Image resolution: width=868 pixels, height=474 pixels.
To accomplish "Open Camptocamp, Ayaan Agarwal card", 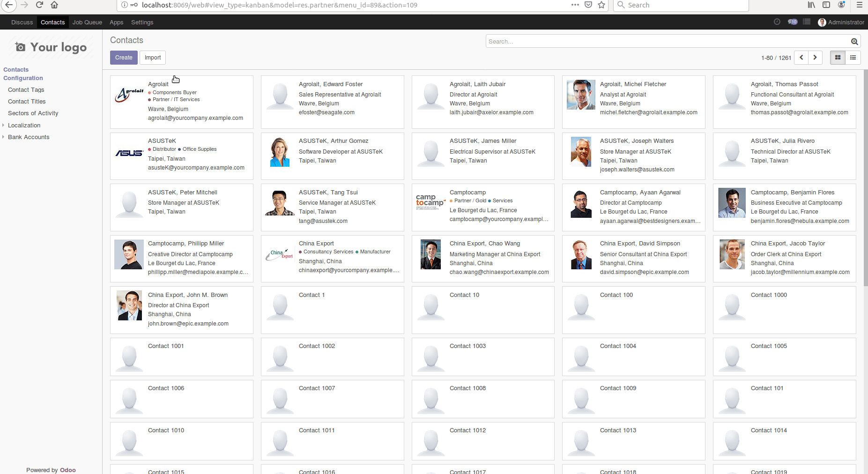I will coord(633,207).
